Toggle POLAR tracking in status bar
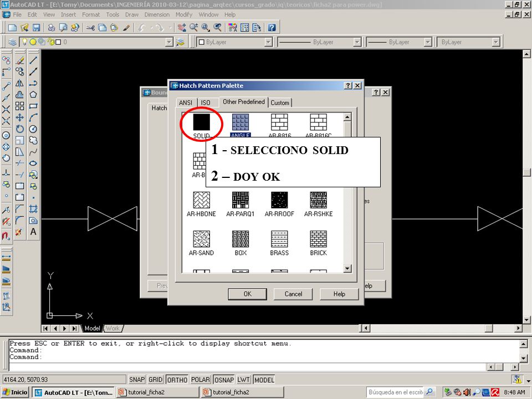The image size is (532, 399). pos(201,380)
